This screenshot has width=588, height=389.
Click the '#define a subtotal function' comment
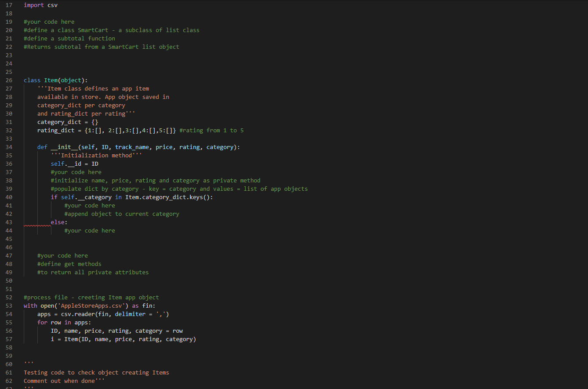pos(69,39)
